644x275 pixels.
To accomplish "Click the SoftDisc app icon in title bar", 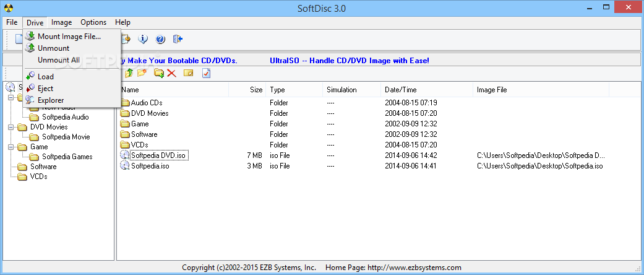I will 8,8.
